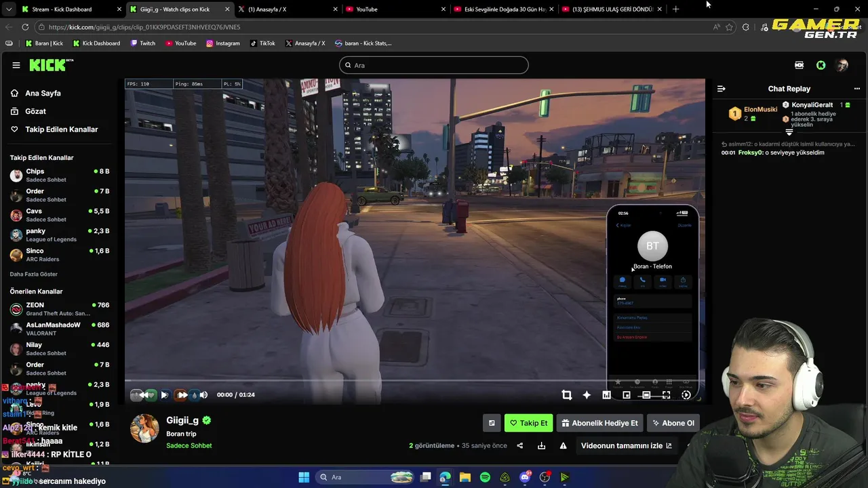Switch to the (1) Anasayfa / X tab
Screen dimensions: 868x488
[x=288, y=9]
